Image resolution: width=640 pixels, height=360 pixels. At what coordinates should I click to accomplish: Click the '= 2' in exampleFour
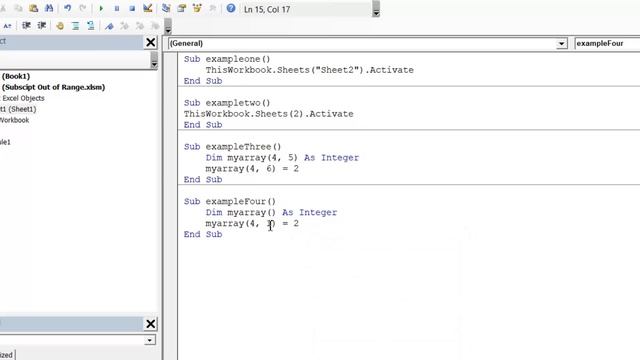click(290, 224)
